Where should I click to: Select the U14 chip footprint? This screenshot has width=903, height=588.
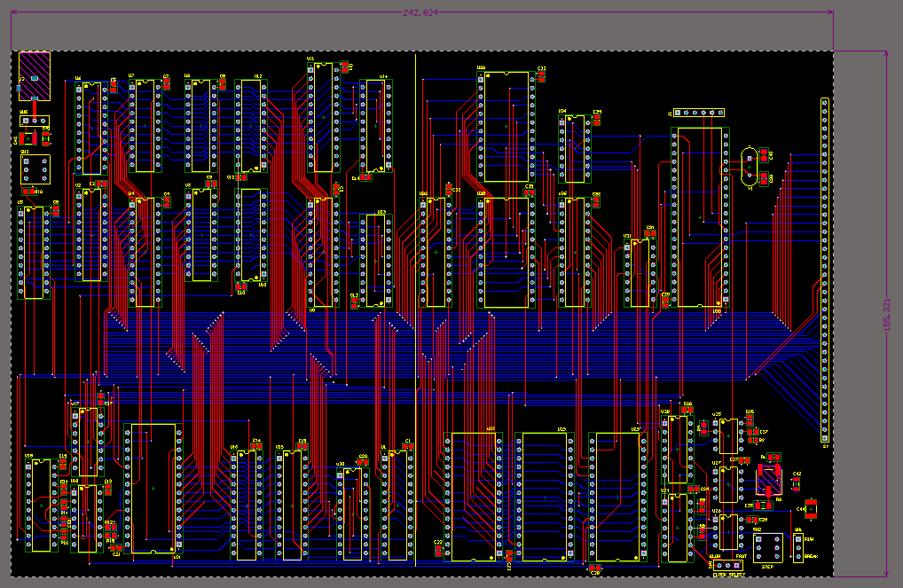375,126
